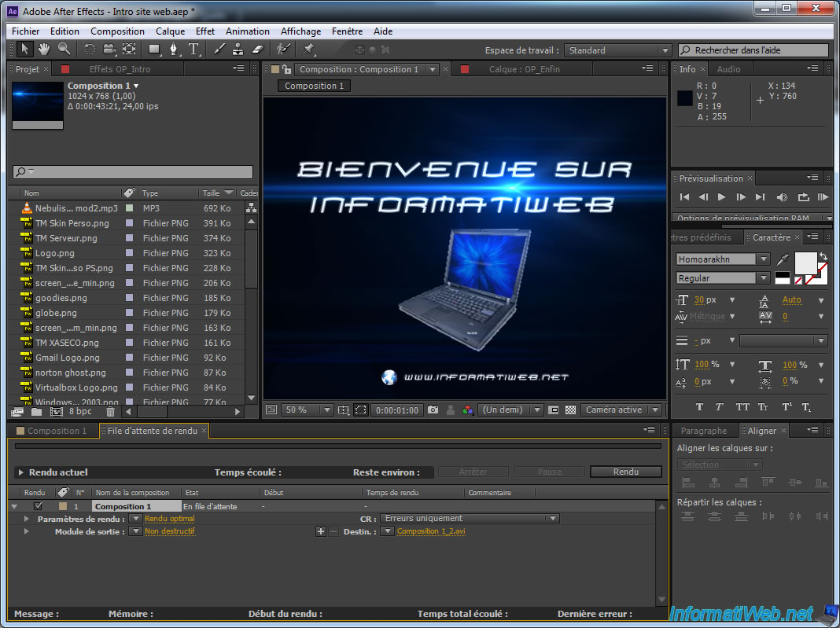Toggle Always preview this view button
This screenshot has width=840, height=628.
click(x=271, y=410)
